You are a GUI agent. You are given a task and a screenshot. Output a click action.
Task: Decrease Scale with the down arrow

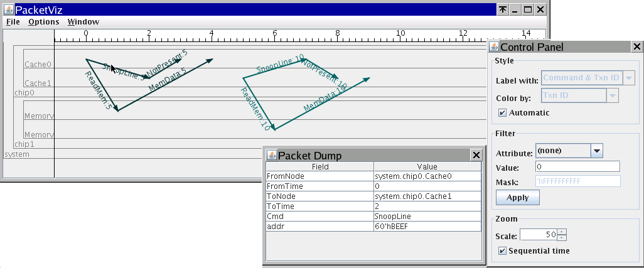(562, 238)
